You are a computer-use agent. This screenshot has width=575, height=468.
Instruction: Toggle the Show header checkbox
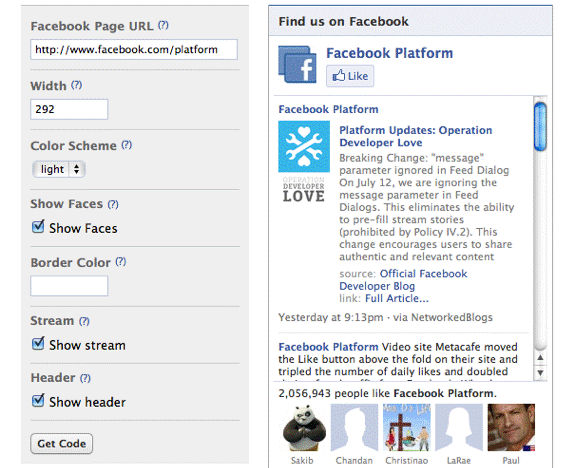click(x=38, y=401)
